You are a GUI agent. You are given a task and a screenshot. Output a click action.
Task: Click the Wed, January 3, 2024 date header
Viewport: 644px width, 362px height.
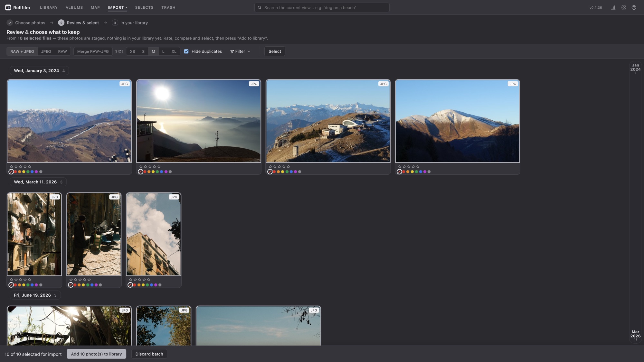(x=39, y=71)
